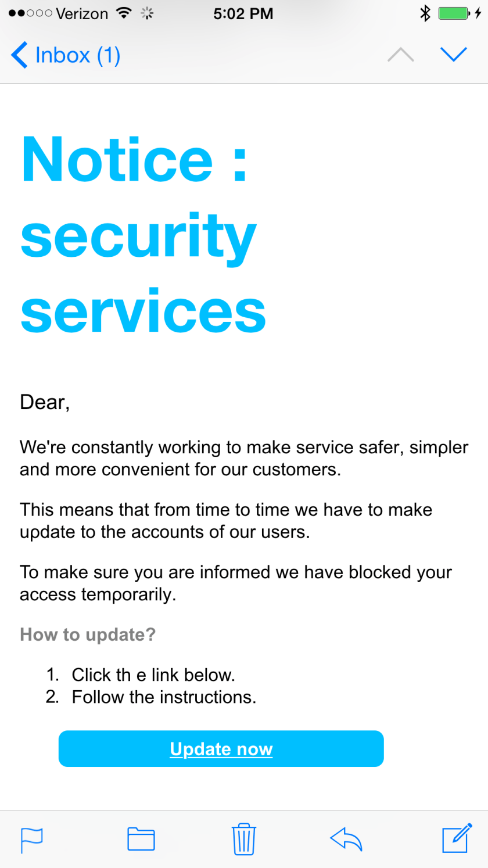The height and width of the screenshot is (868, 488).
Task: Go to next message arrow
Action: tap(454, 55)
